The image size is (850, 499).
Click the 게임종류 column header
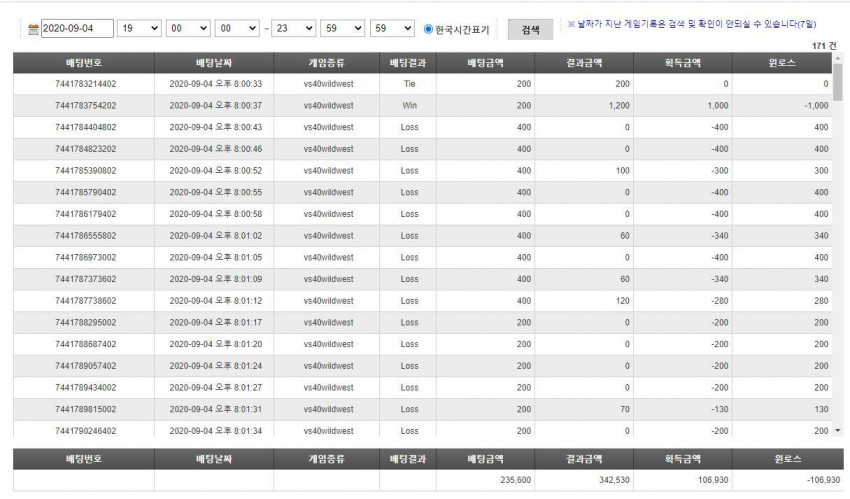[x=327, y=63]
